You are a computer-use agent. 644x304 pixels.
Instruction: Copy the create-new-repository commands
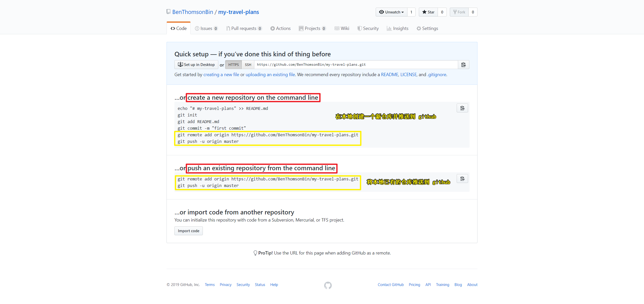click(463, 108)
